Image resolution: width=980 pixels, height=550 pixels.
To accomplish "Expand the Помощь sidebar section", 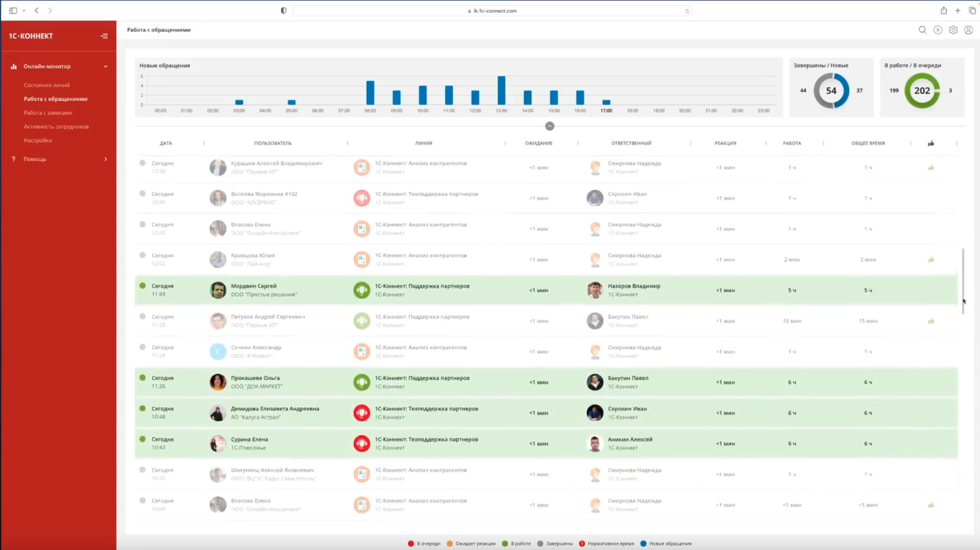I will [x=105, y=159].
